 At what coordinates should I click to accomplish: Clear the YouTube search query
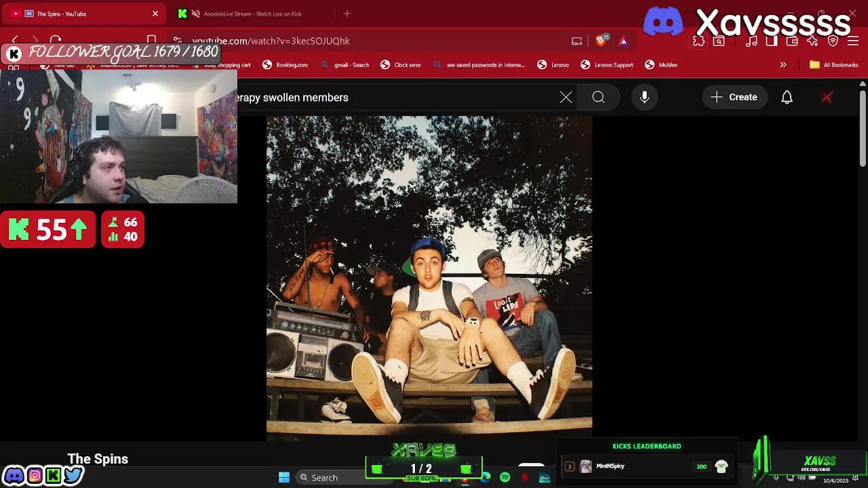(566, 98)
